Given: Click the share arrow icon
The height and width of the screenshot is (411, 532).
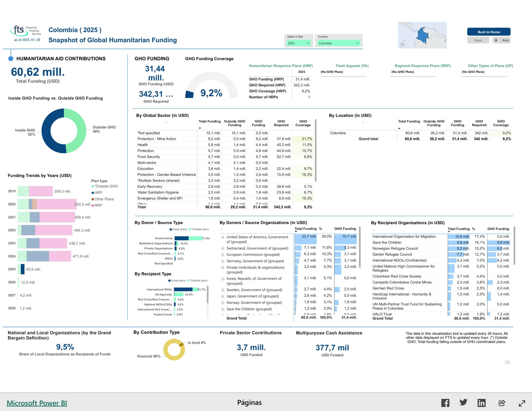Looking at the screenshot, I should (502, 403).
